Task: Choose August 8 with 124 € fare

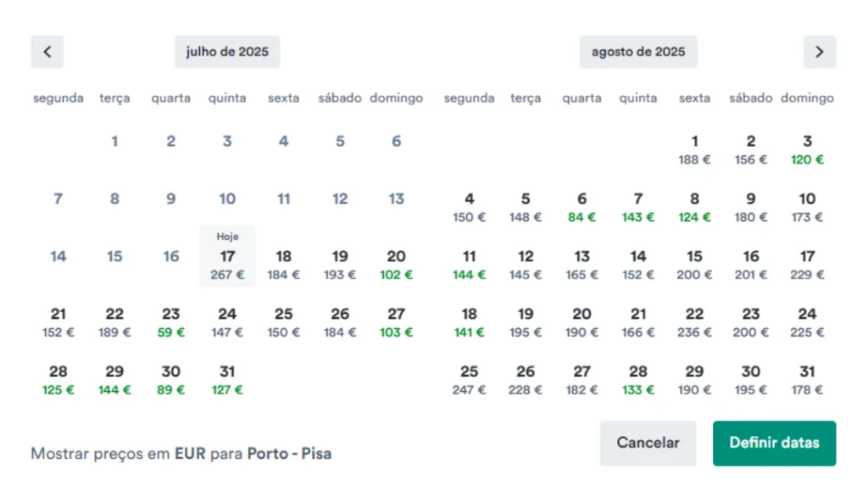Action: [x=694, y=207]
